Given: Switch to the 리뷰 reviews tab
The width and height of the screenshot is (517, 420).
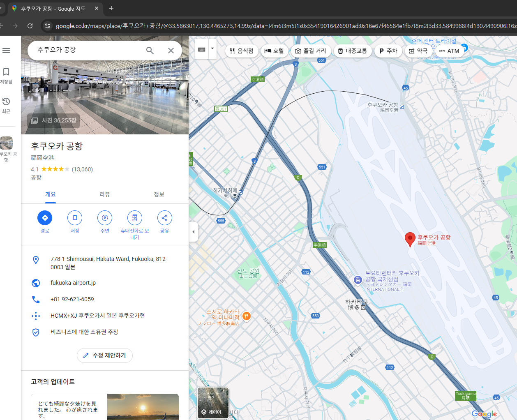Looking at the screenshot, I should [104, 194].
